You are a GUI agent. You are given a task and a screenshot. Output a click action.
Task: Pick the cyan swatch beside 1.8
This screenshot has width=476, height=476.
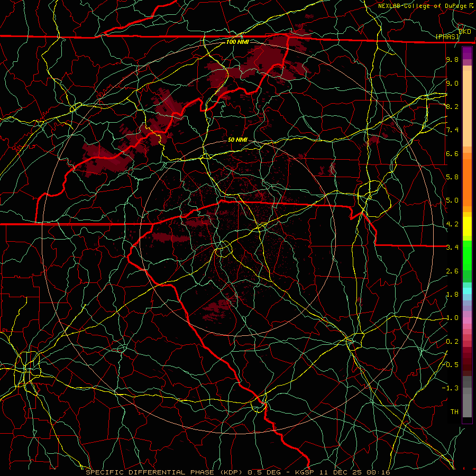[467, 291]
